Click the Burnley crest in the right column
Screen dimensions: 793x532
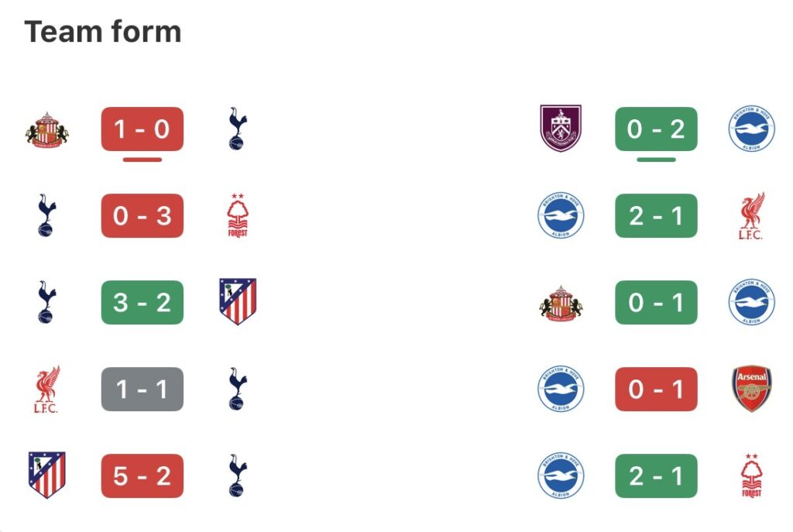560,129
